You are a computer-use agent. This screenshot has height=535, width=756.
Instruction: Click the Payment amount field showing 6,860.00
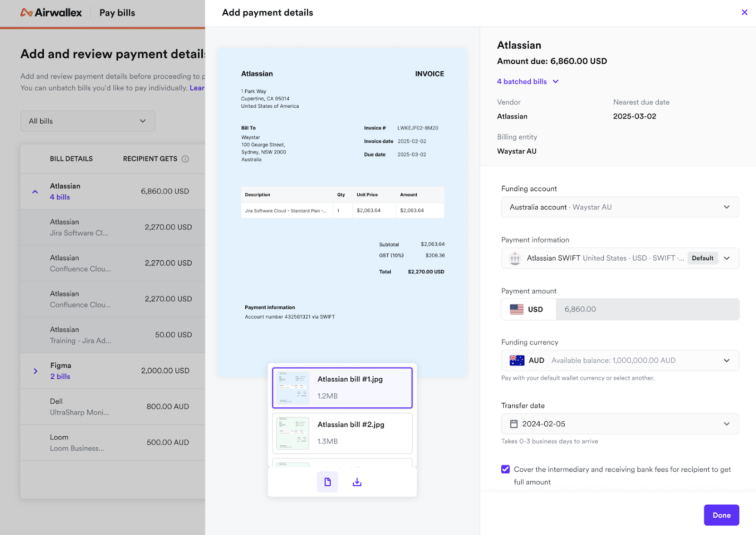[x=647, y=309]
